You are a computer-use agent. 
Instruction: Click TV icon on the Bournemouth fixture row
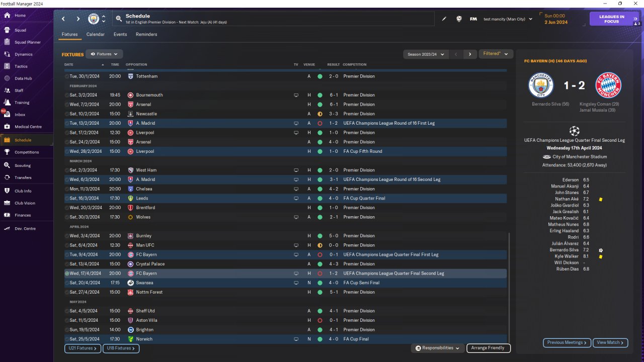point(296,95)
